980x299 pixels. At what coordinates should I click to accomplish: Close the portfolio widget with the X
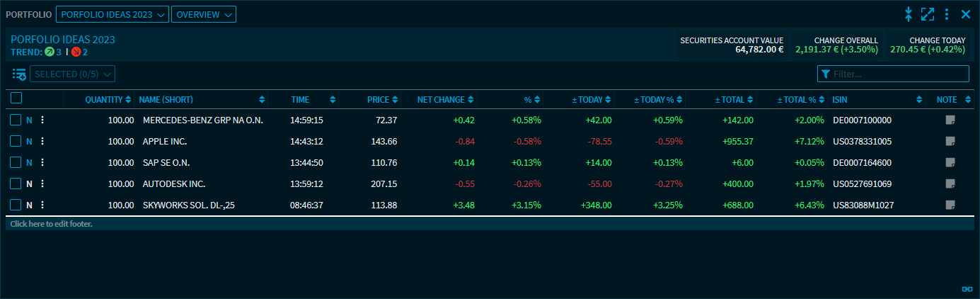pos(966,14)
